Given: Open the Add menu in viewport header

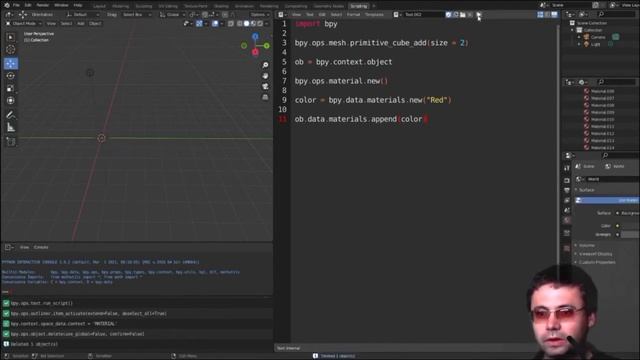Looking at the screenshot, I should (x=80, y=24).
